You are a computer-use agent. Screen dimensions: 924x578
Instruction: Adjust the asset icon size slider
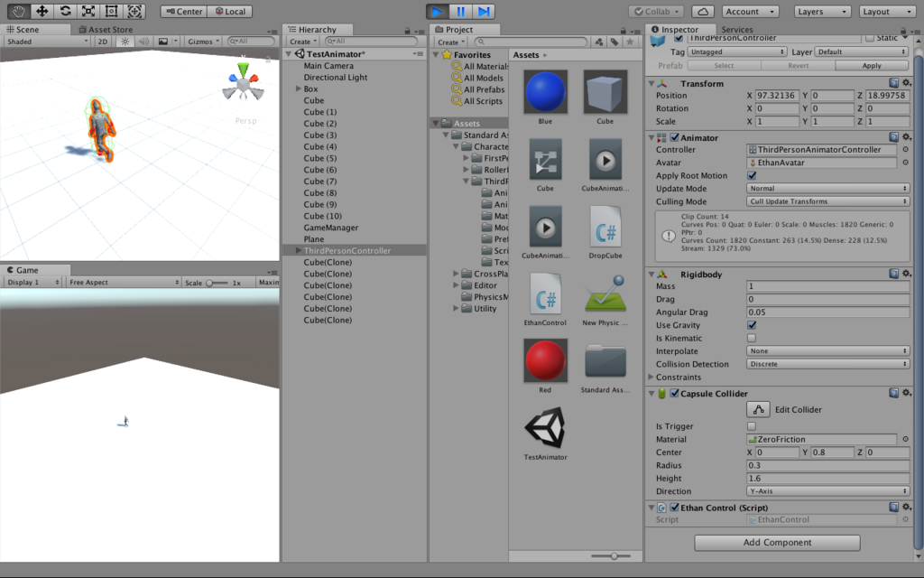pos(611,556)
